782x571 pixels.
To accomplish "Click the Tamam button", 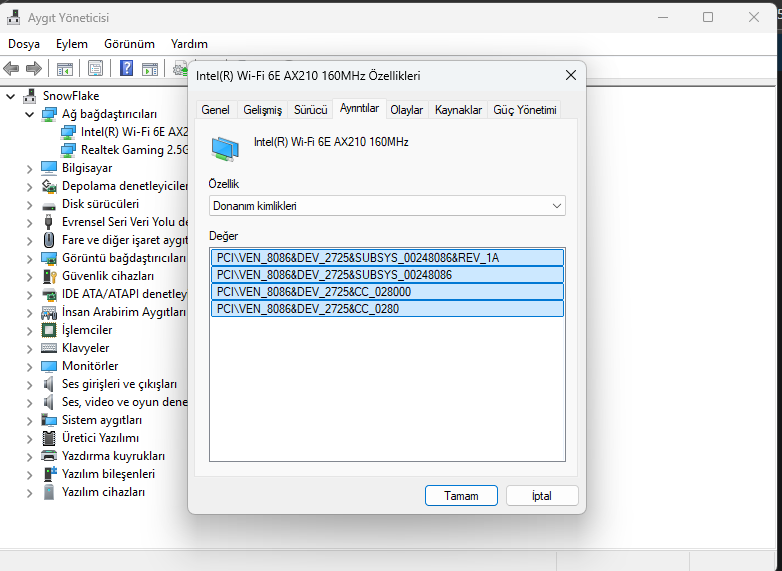I will [461, 496].
